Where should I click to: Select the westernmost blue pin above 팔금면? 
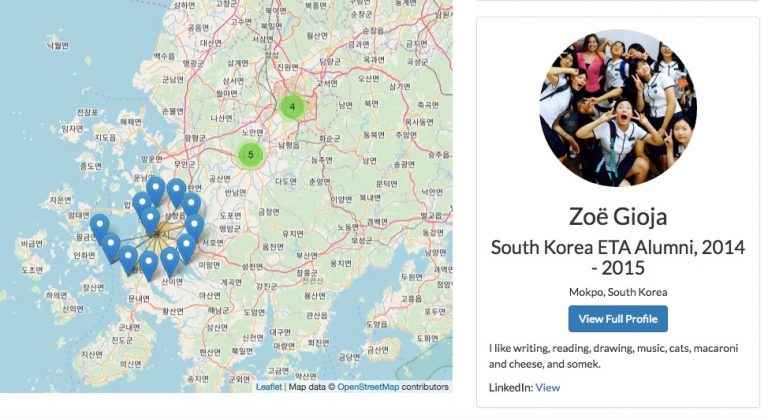tap(100, 229)
